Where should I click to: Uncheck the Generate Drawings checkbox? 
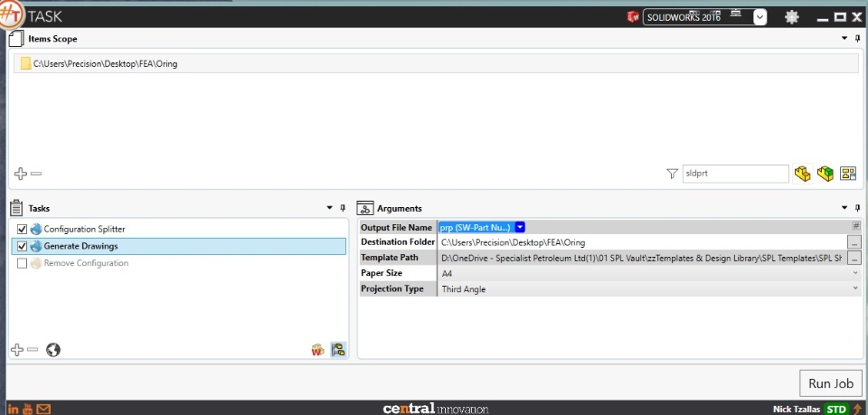click(x=22, y=246)
